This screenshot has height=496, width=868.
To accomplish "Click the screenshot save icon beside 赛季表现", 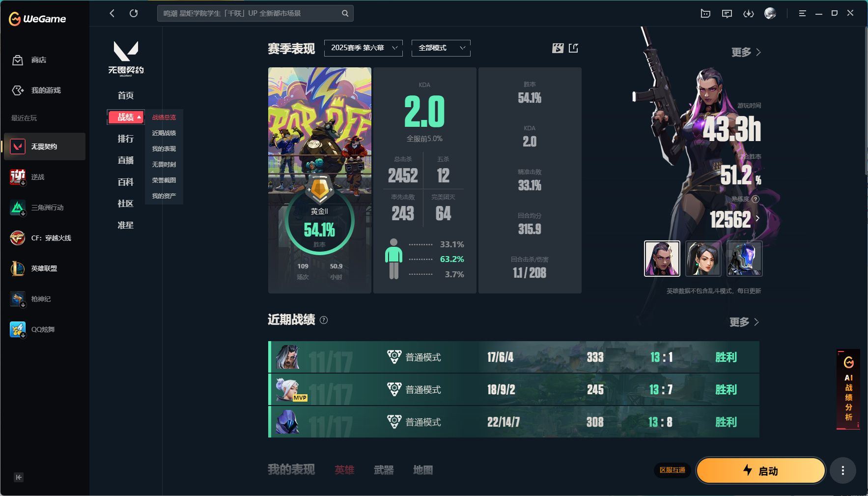I will pos(558,48).
